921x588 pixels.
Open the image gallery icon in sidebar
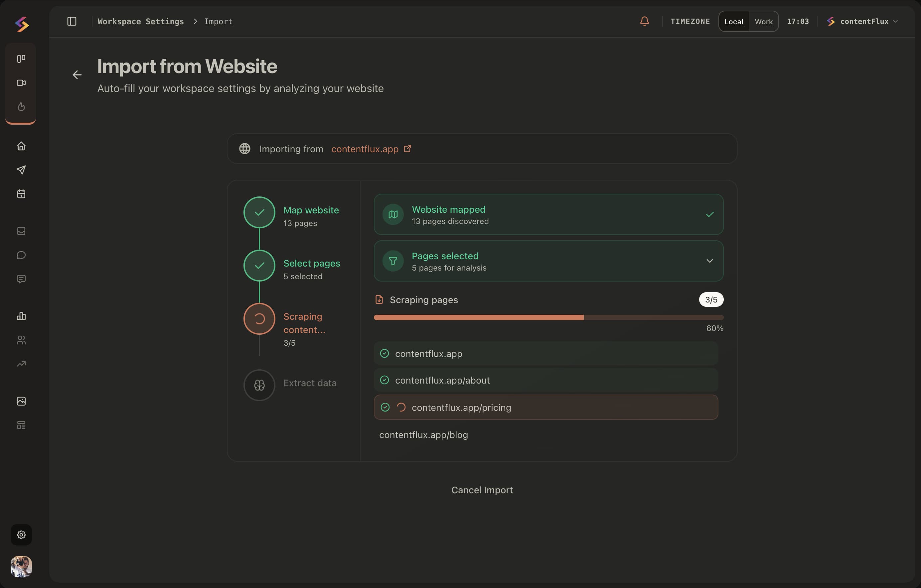click(x=21, y=401)
